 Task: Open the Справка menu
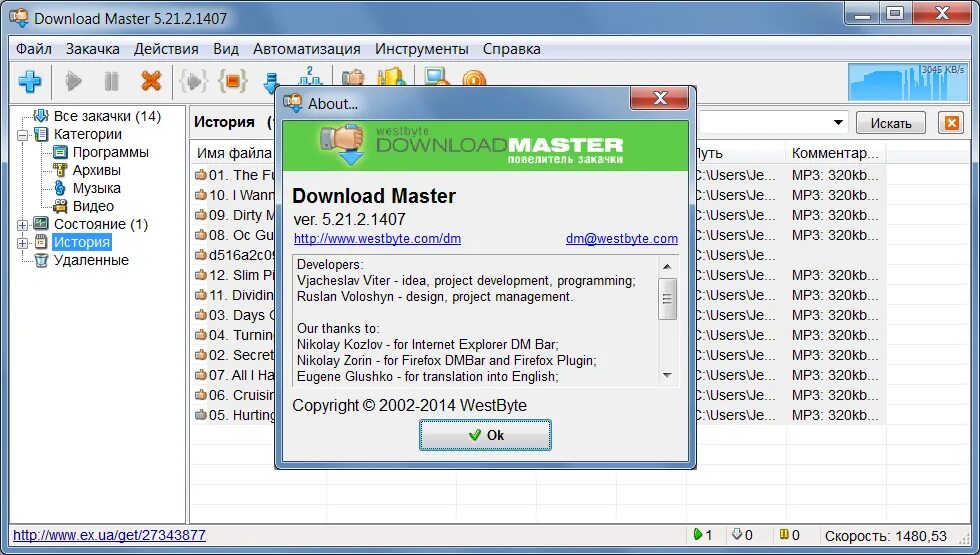point(511,49)
